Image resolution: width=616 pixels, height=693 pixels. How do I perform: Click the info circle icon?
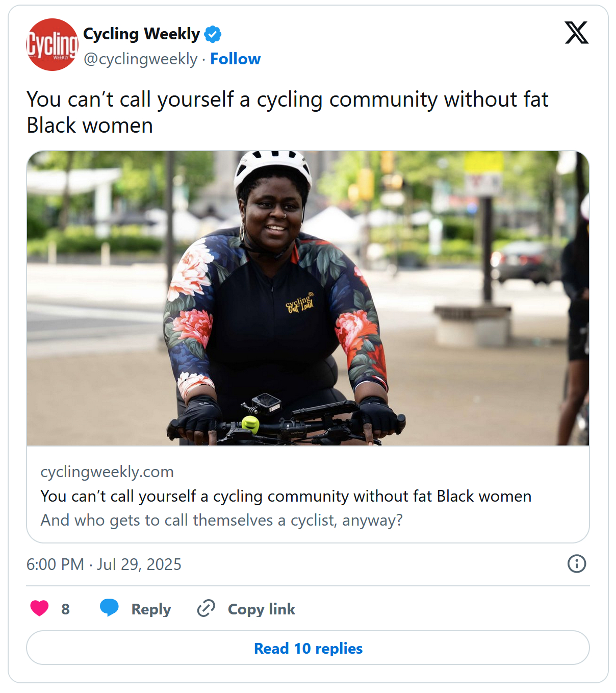pos(577,564)
